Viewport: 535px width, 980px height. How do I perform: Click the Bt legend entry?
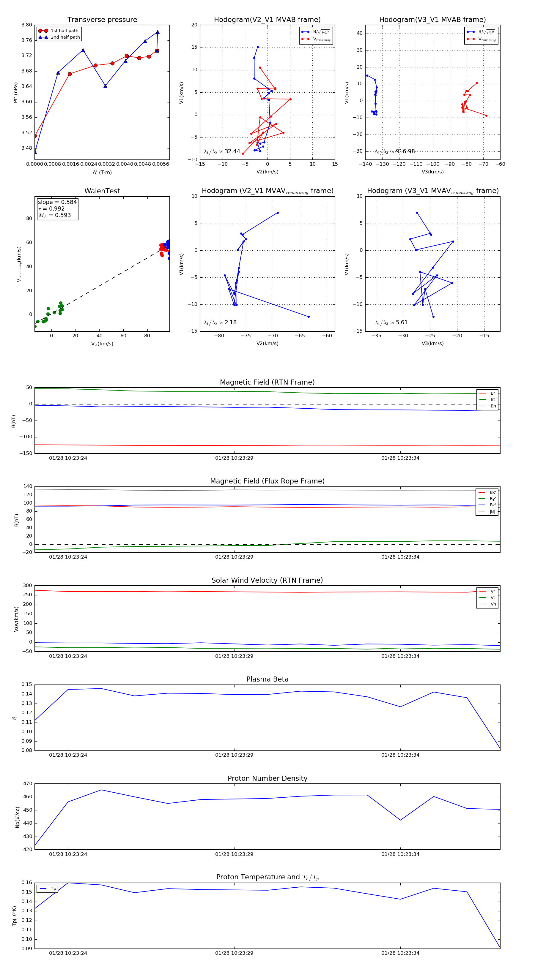pyautogui.click(x=487, y=399)
